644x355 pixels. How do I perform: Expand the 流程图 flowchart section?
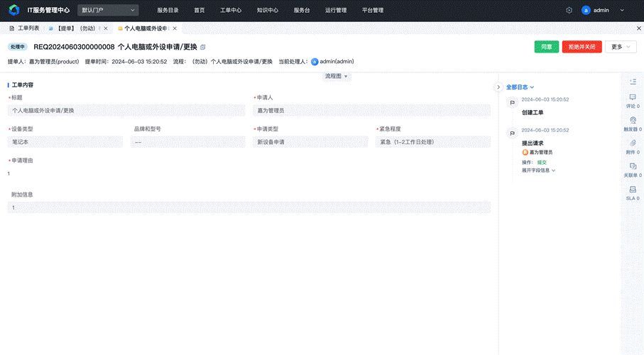[x=337, y=76]
